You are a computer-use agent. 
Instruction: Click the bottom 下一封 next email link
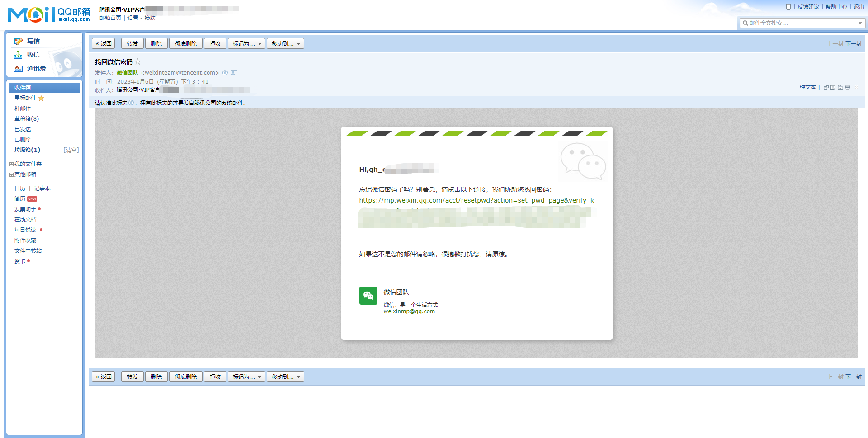coord(854,377)
